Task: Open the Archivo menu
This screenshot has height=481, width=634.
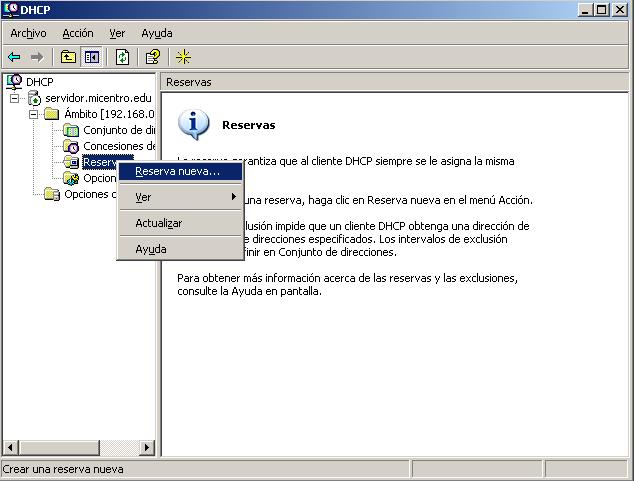Action: pyautogui.click(x=28, y=33)
